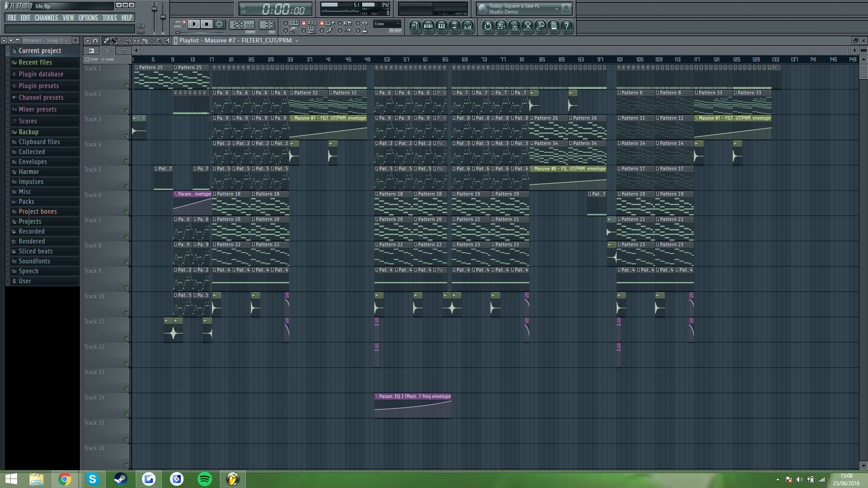Viewport: 868px width, 488px height.
Task: Open the Line snap dropdown
Action: click(x=387, y=24)
